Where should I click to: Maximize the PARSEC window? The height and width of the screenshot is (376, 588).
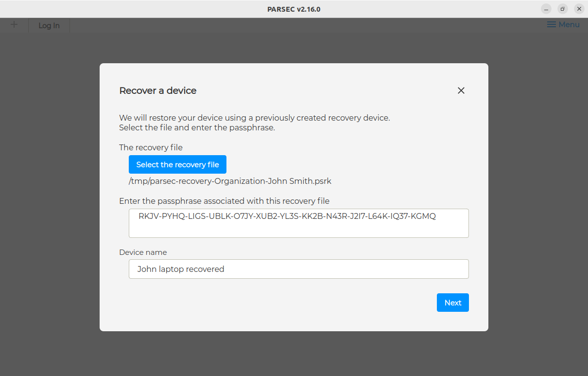pos(563,9)
